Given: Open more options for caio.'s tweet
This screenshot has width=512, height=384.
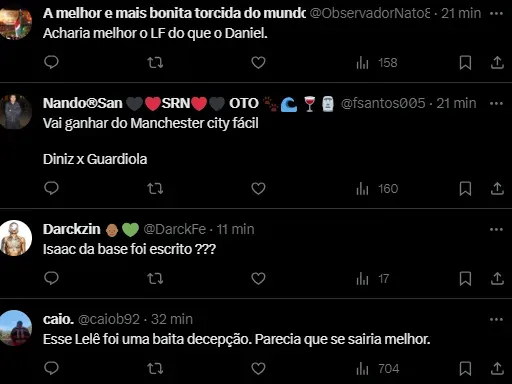Looking at the screenshot, I should tap(496, 319).
